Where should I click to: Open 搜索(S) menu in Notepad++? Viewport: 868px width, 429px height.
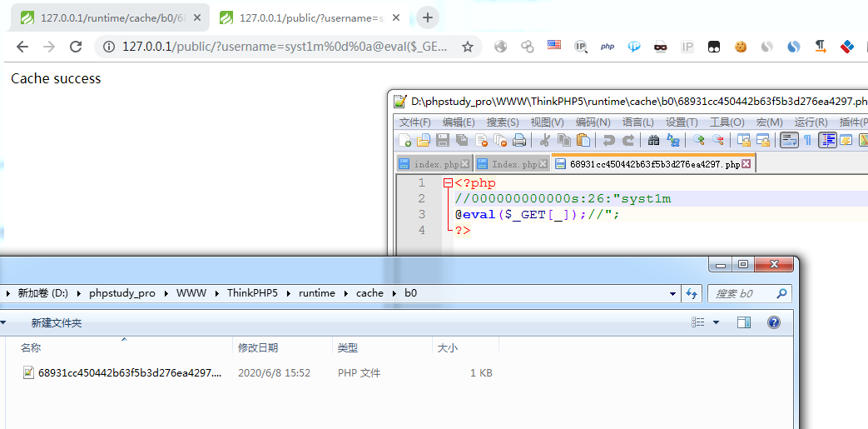pos(503,122)
